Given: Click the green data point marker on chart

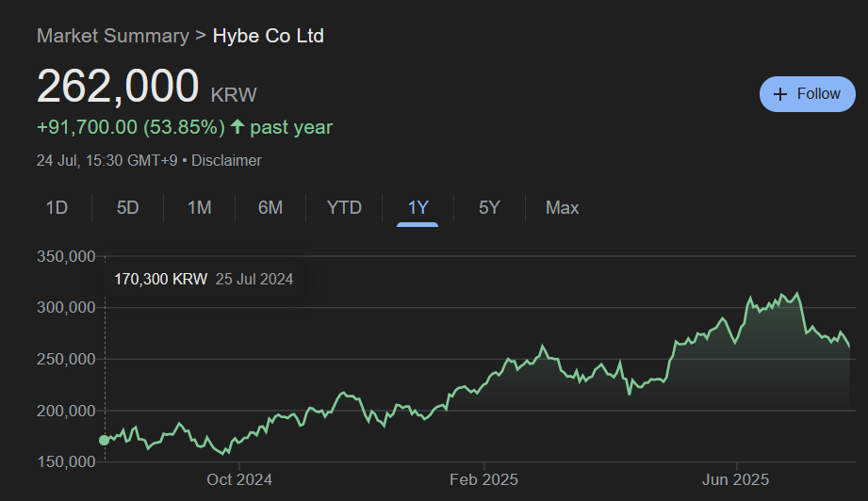Looking at the screenshot, I should click(x=104, y=440).
